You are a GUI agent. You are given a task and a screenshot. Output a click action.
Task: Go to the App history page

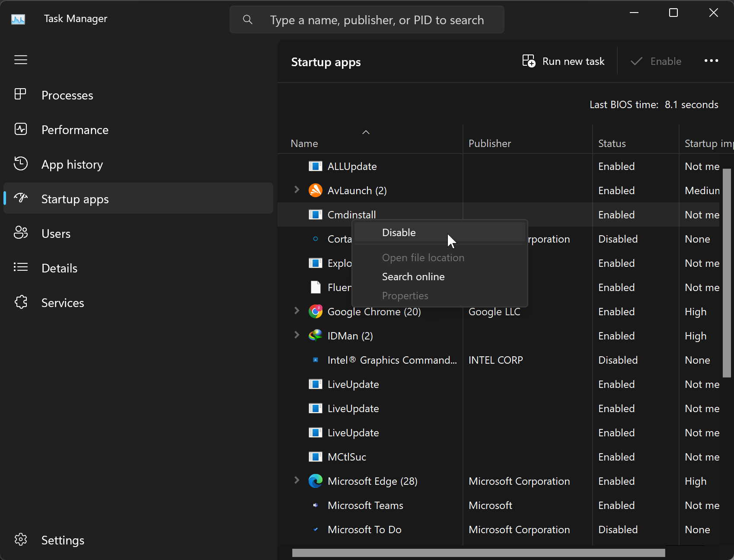pyautogui.click(x=138, y=164)
